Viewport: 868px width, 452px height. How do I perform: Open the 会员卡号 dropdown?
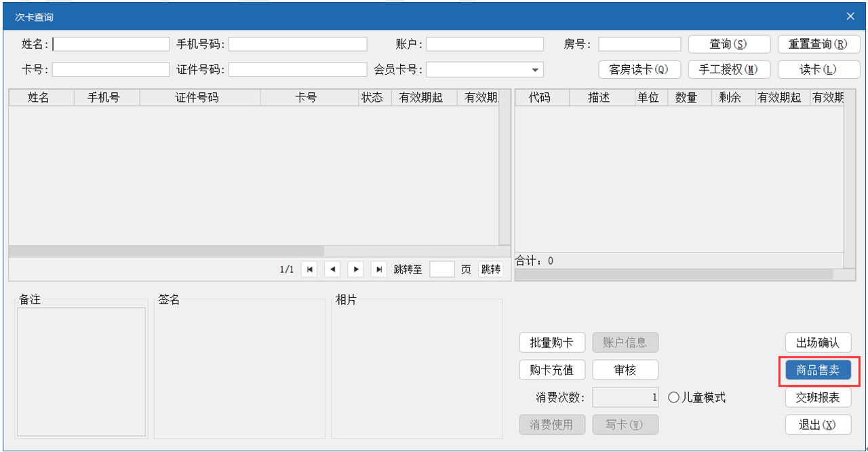535,70
